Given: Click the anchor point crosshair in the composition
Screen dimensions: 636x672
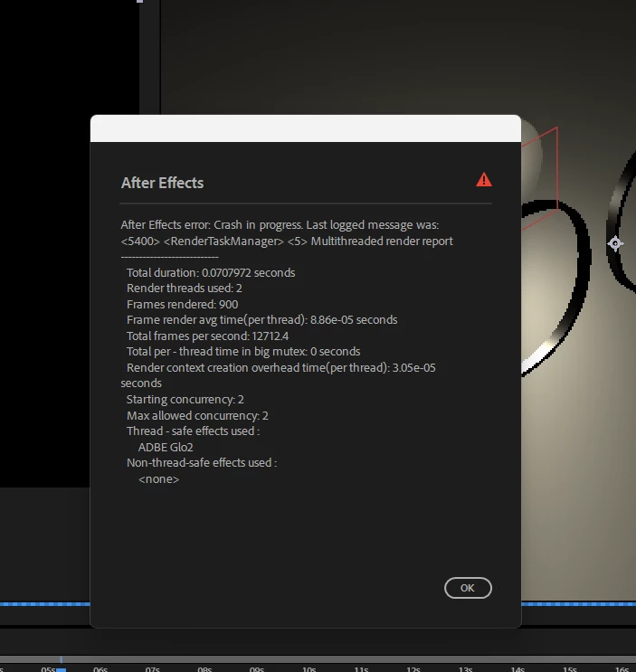Looking at the screenshot, I should pyautogui.click(x=615, y=243).
